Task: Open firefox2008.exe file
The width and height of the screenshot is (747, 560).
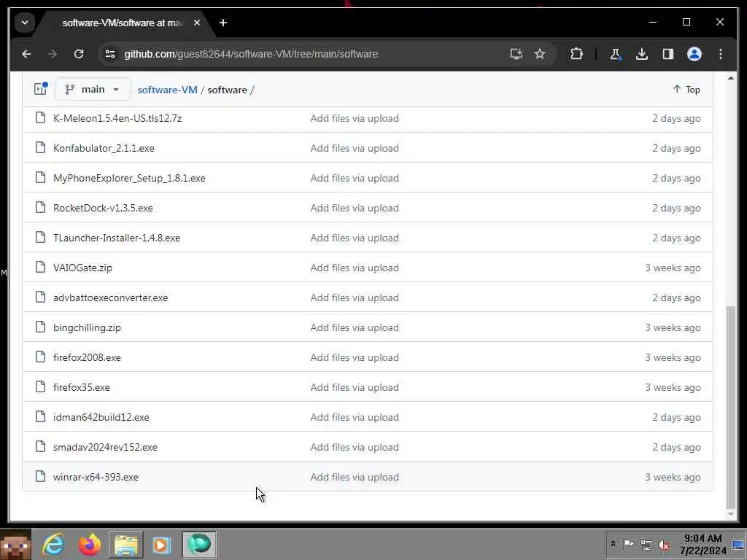Action: coord(87,357)
